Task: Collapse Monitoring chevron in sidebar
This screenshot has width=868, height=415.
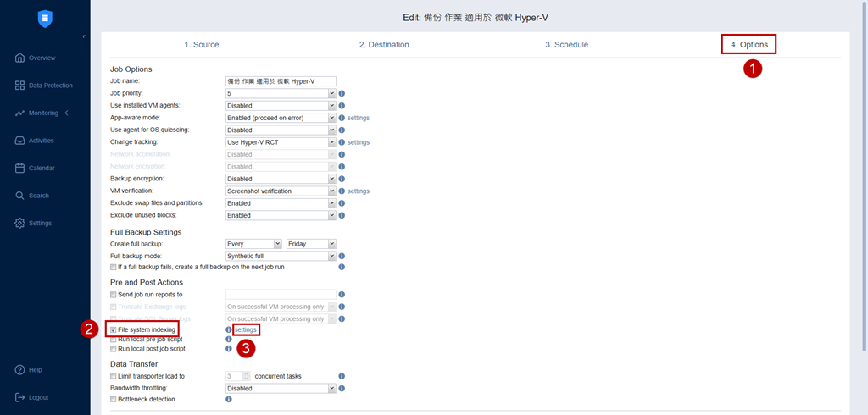Action: (66, 113)
